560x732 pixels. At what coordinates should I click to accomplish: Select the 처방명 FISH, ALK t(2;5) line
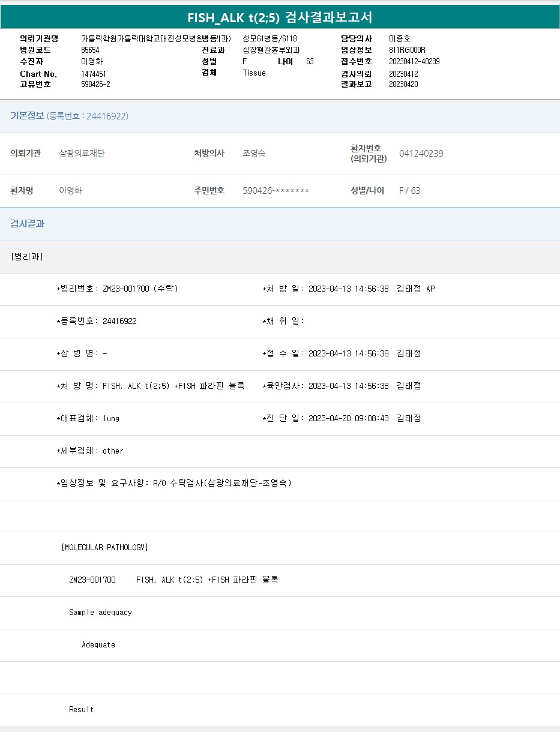click(150, 386)
